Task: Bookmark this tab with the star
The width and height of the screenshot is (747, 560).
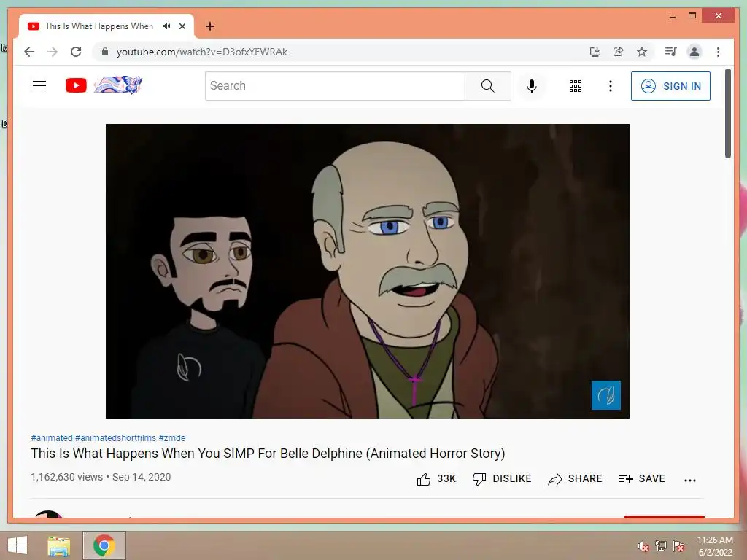Action: [x=642, y=52]
